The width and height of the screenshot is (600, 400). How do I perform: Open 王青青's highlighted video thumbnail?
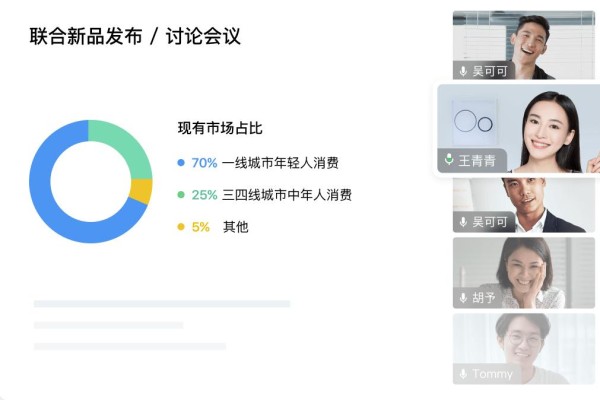(518, 128)
